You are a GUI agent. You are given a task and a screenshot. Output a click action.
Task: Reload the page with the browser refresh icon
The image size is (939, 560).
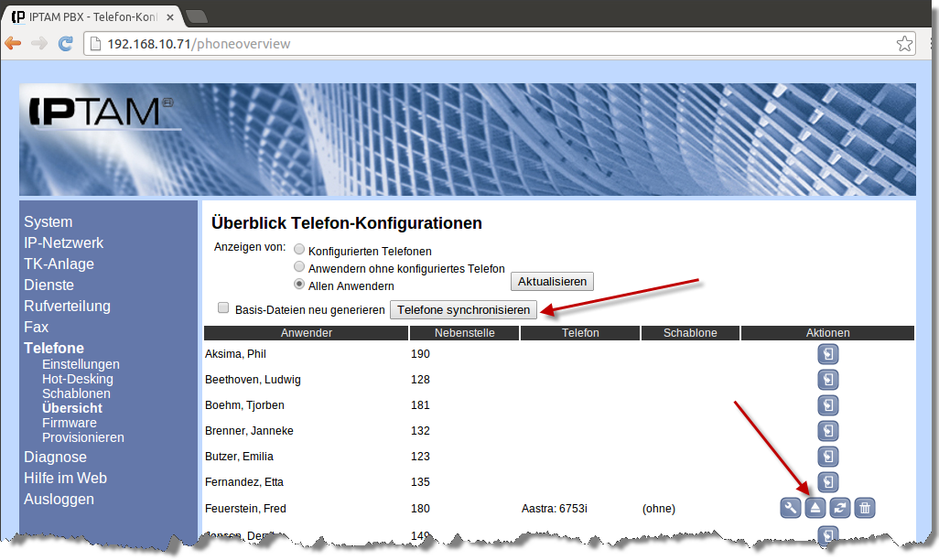65,43
